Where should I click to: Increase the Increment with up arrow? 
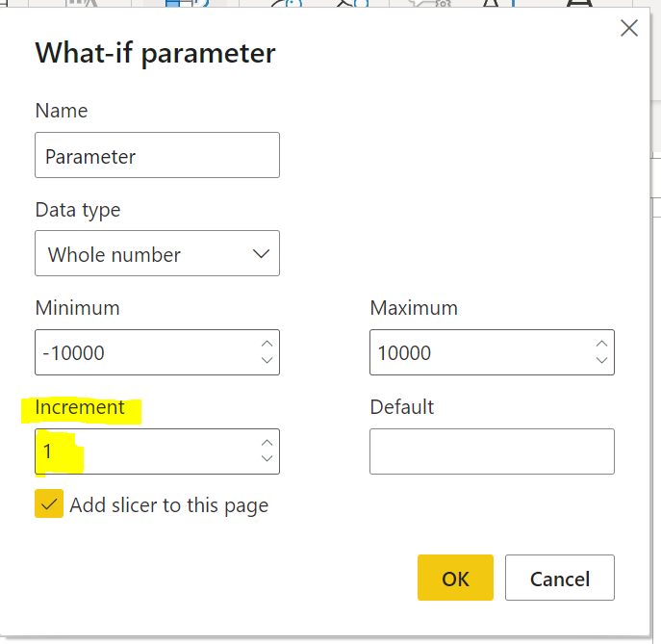point(267,443)
